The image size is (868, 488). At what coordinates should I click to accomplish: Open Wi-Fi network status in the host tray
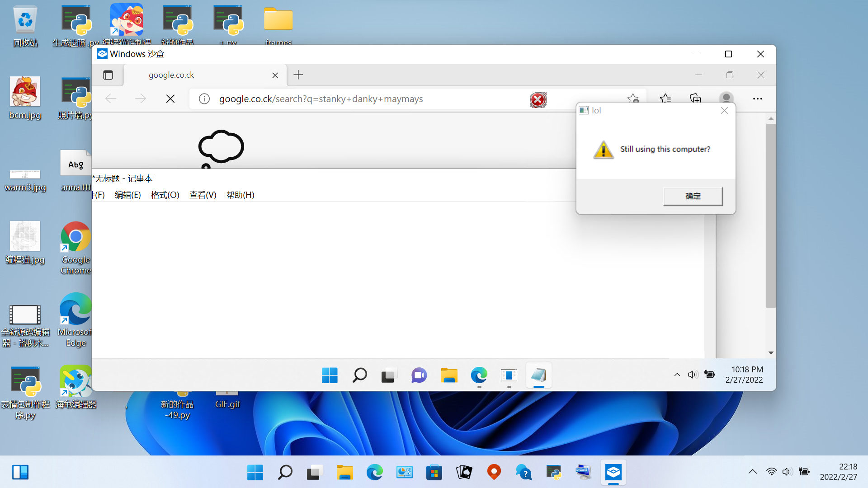771,472
